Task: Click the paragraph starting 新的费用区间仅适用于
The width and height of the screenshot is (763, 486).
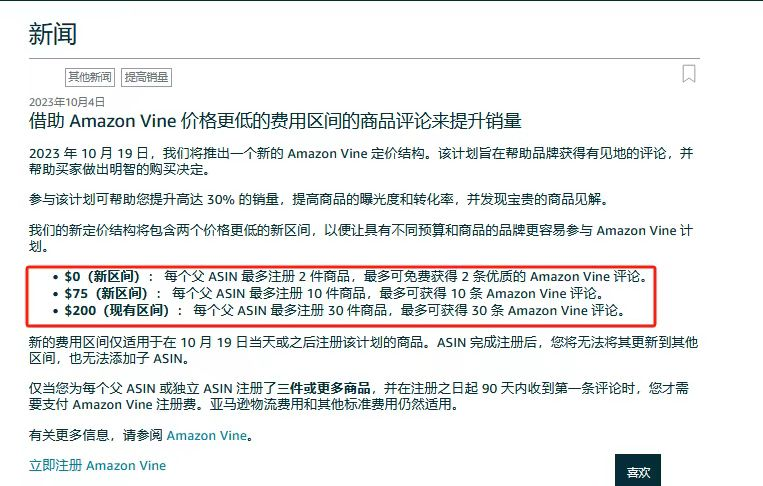Action: 363,350
